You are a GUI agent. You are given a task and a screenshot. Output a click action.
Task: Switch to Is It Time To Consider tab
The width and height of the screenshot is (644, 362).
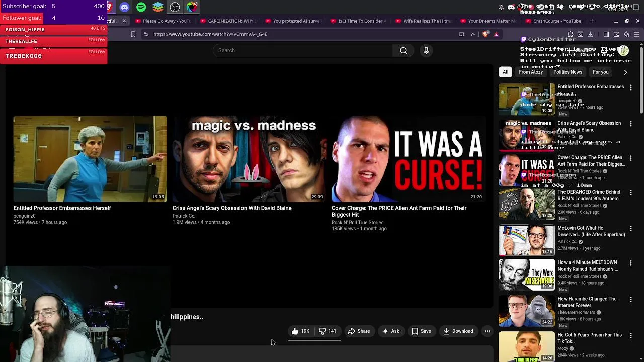click(359, 21)
